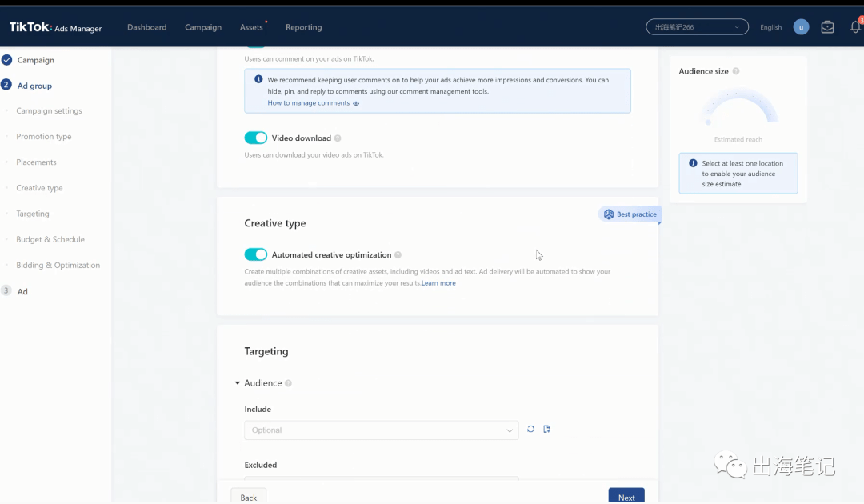Jump to Promotion type section
Viewport: 864px width, 504px height.
43,137
